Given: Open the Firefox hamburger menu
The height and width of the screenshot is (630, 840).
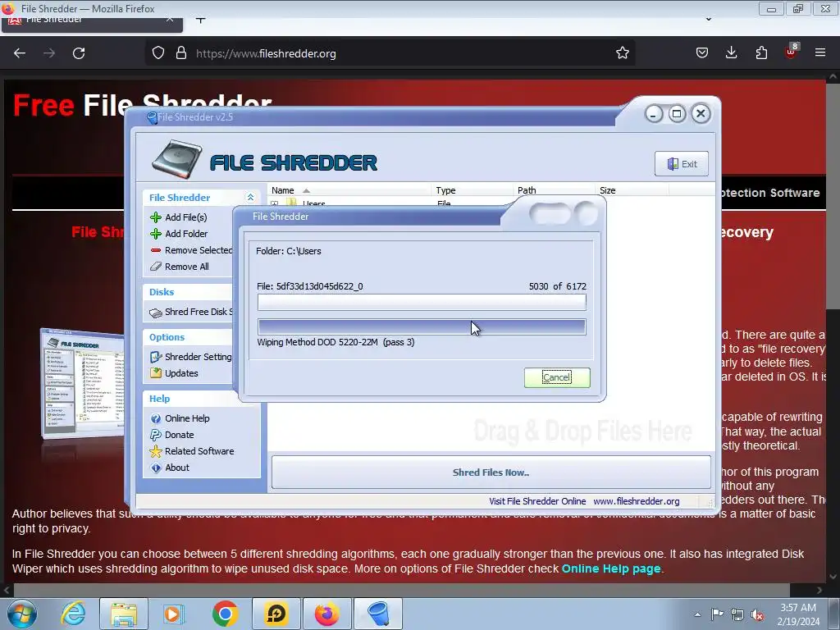Looking at the screenshot, I should (x=820, y=52).
